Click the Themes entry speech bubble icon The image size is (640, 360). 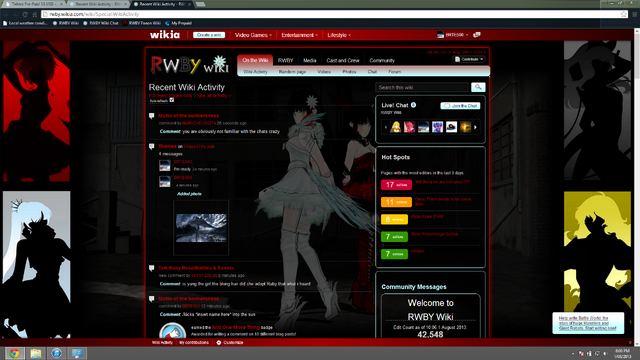coord(151,146)
